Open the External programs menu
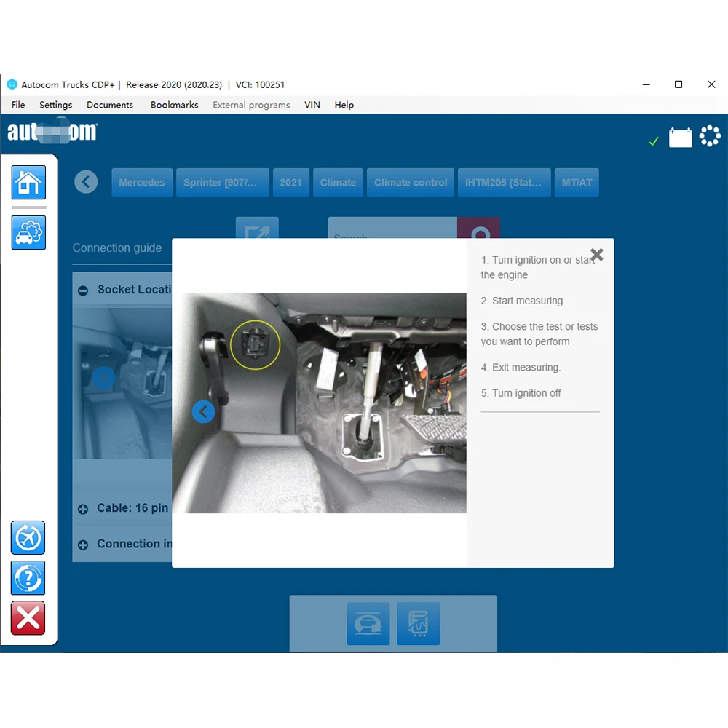Viewport: 728px width, 728px height. [251, 104]
